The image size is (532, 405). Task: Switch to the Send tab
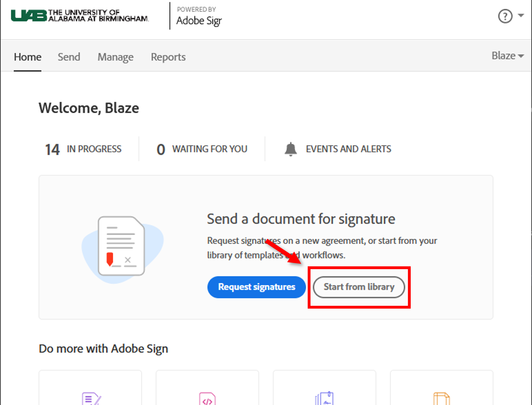coord(69,57)
